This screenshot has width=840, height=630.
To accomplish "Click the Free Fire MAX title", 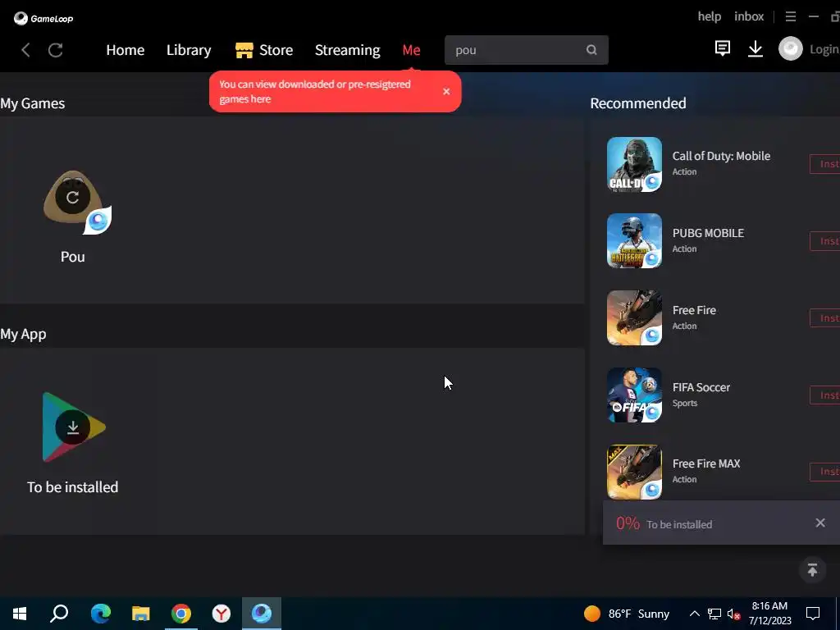I will pos(706,463).
